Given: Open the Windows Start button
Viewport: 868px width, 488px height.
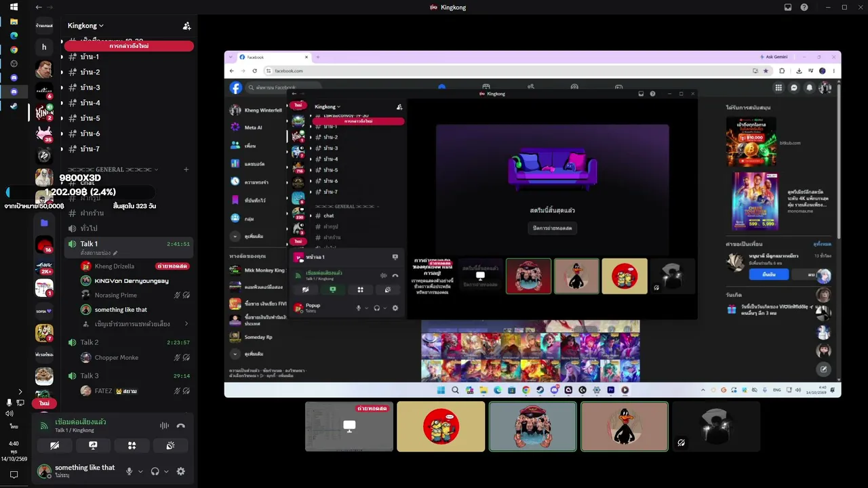Looking at the screenshot, I should point(14,7).
